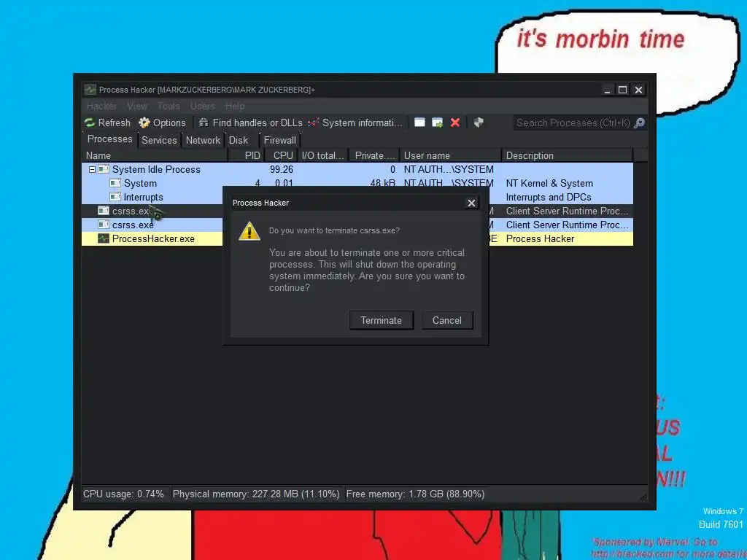The image size is (747, 560).
Task: Click Free memory 1.78 GB status entry
Action: click(415, 494)
